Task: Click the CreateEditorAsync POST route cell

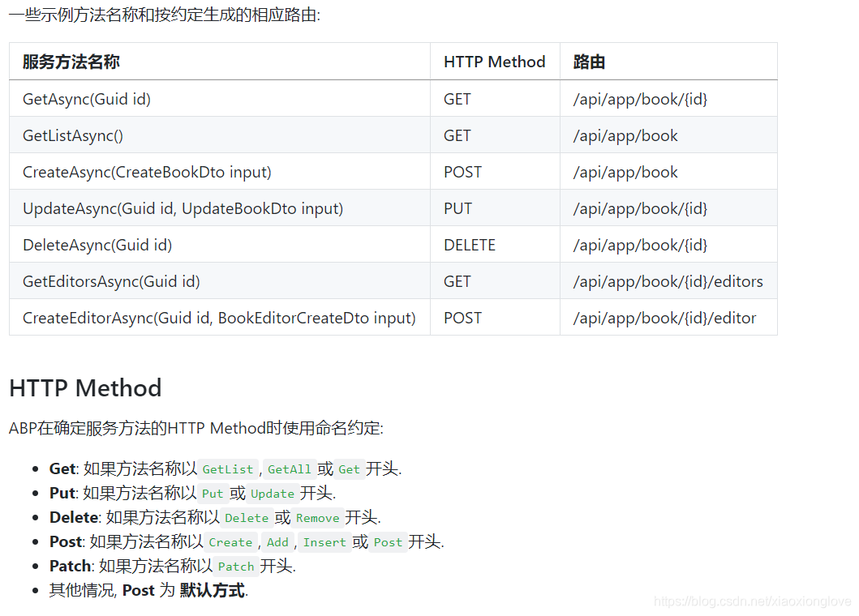Action: point(682,318)
